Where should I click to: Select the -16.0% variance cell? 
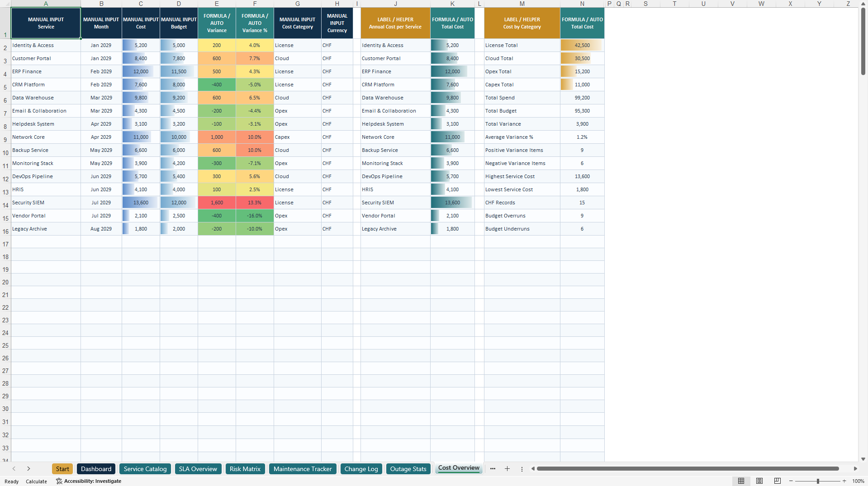(255, 216)
